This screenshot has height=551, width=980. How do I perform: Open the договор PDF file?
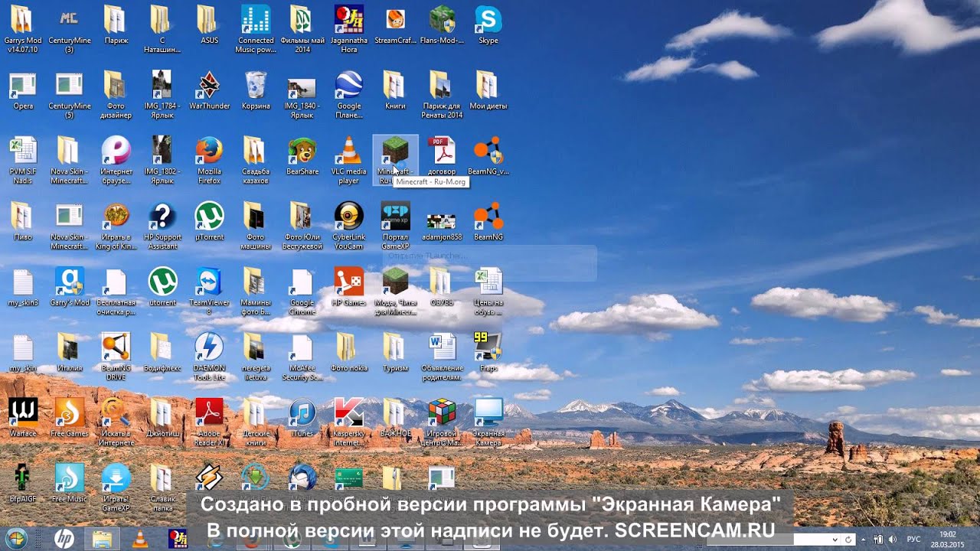[x=442, y=155]
